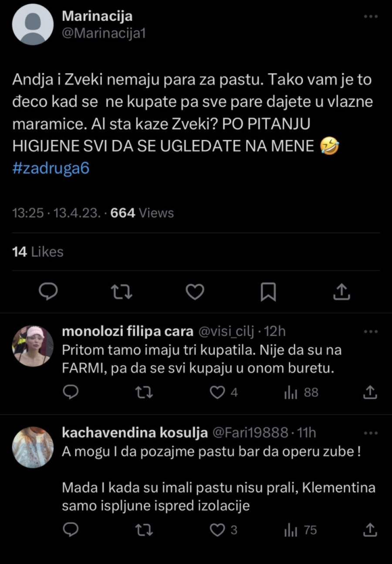Reply to Marinacija's main tweet
Screen dimensions: 392x564
tap(48, 292)
